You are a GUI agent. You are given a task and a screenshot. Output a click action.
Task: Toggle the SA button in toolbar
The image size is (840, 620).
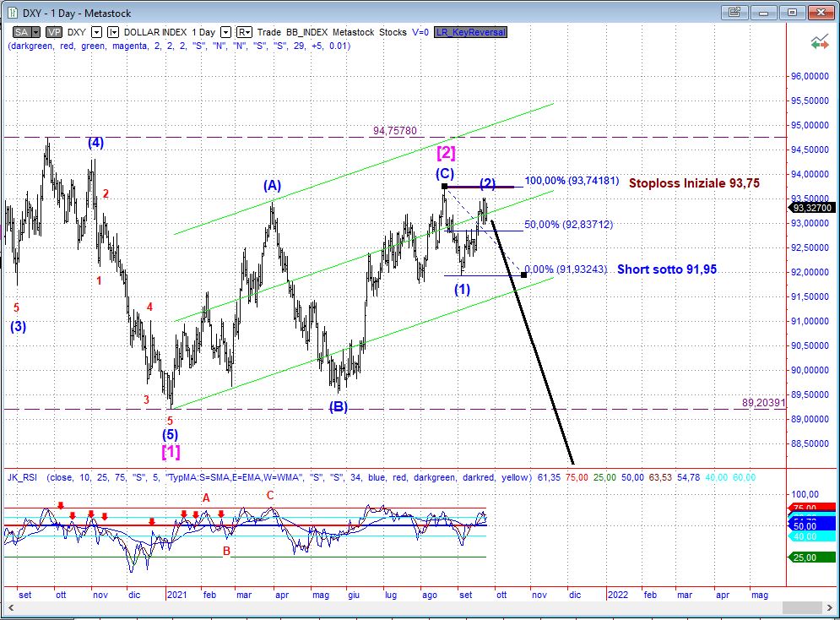[x=22, y=32]
